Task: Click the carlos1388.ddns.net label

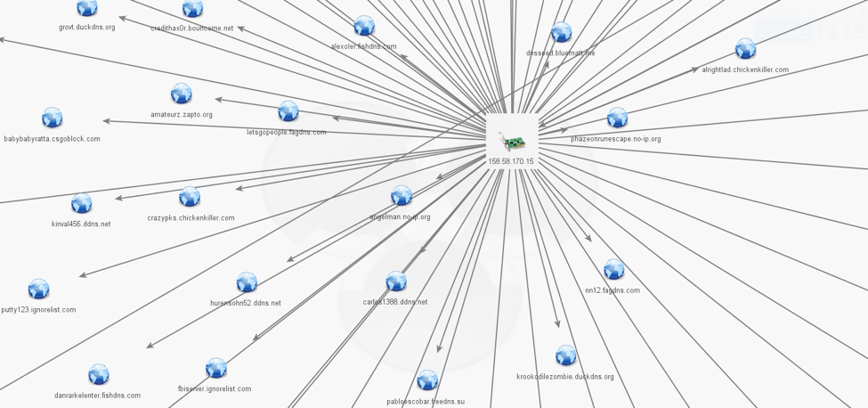Action: point(395,302)
